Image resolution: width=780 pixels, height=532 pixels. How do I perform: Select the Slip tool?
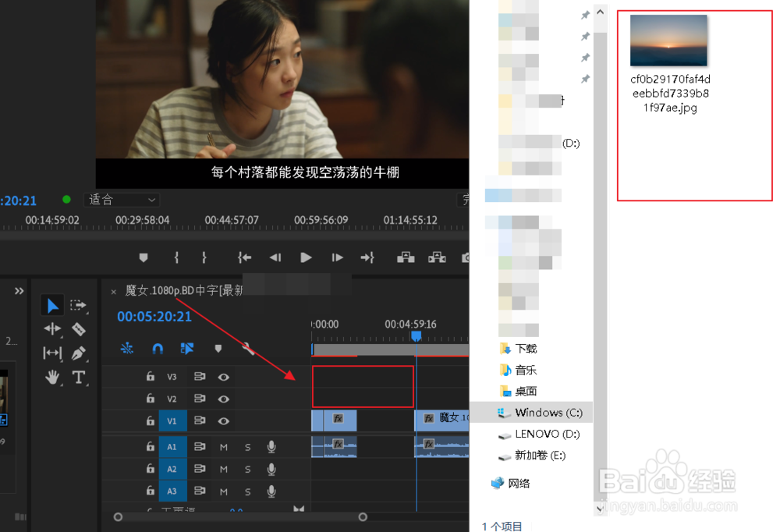click(52, 353)
